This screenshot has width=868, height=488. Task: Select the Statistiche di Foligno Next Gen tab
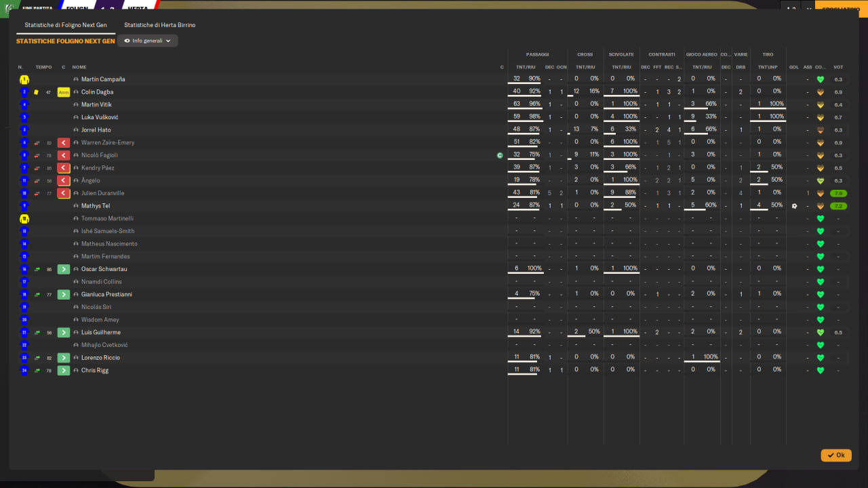(x=66, y=25)
